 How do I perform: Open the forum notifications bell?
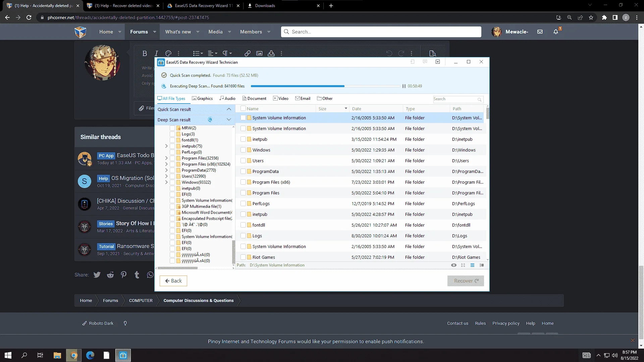pyautogui.click(x=556, y=32)
